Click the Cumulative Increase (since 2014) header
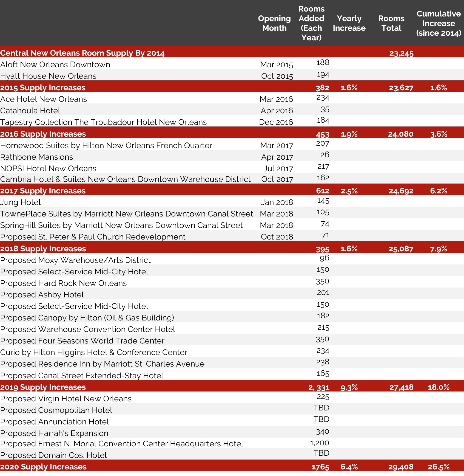Screen dimensions: 464x476 pyautogui.click(x=438, y=23)
